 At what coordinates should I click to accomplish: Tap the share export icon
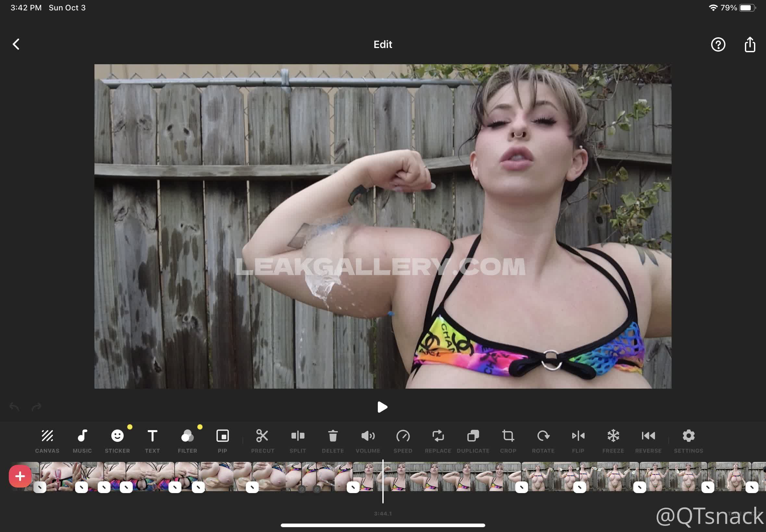(x=750, y=44)
